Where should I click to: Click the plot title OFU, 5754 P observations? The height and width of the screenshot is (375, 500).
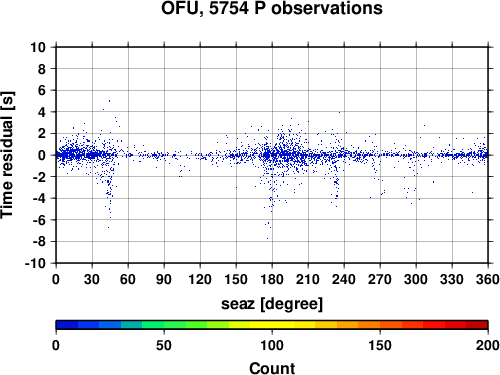[x=272, y=8]
